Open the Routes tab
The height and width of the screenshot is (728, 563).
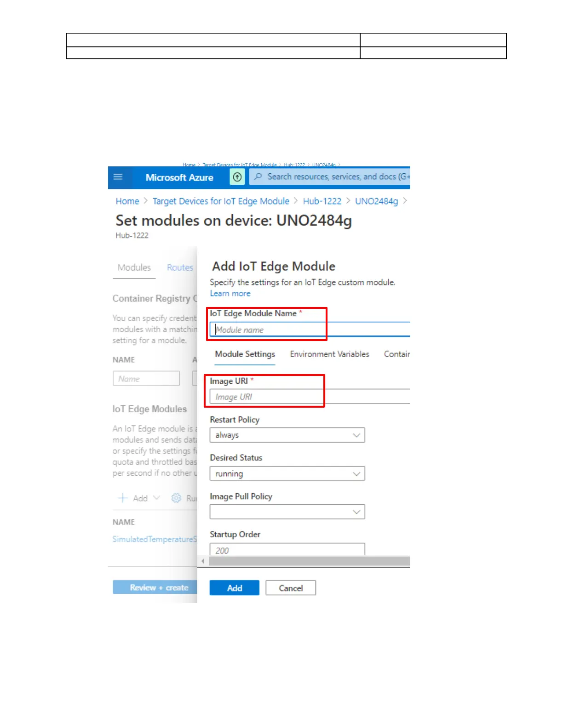[180, 267]
